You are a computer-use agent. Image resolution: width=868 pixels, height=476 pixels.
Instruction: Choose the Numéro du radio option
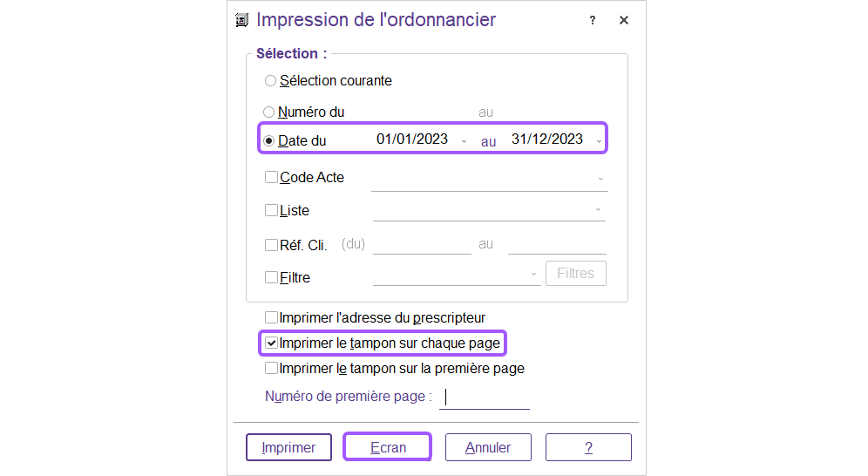click(269, 112)
